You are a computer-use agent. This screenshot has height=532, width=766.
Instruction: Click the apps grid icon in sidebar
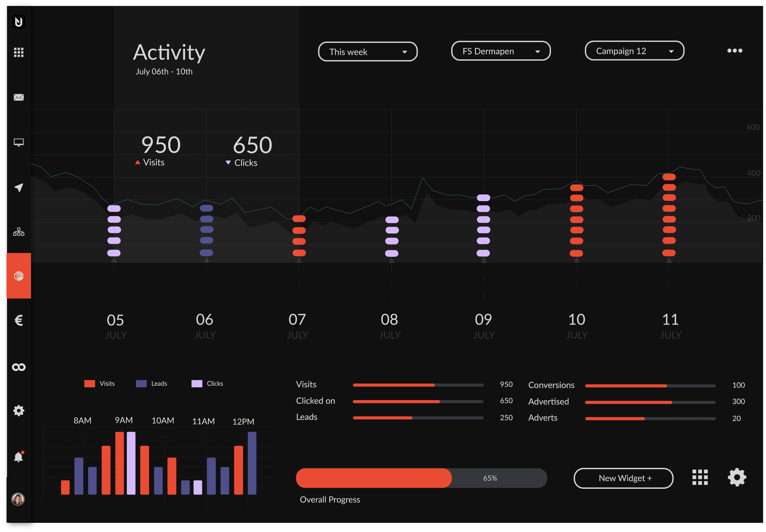pos(19,52)
